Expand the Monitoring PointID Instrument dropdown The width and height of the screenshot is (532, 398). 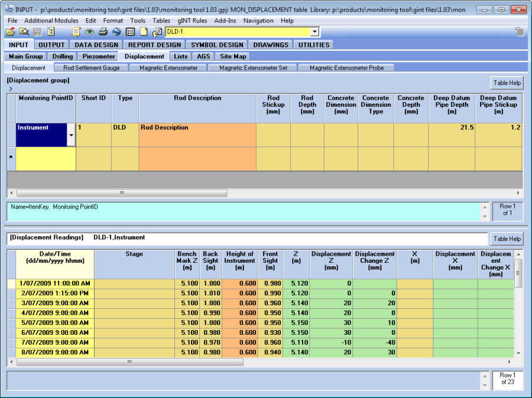[72, 135]
